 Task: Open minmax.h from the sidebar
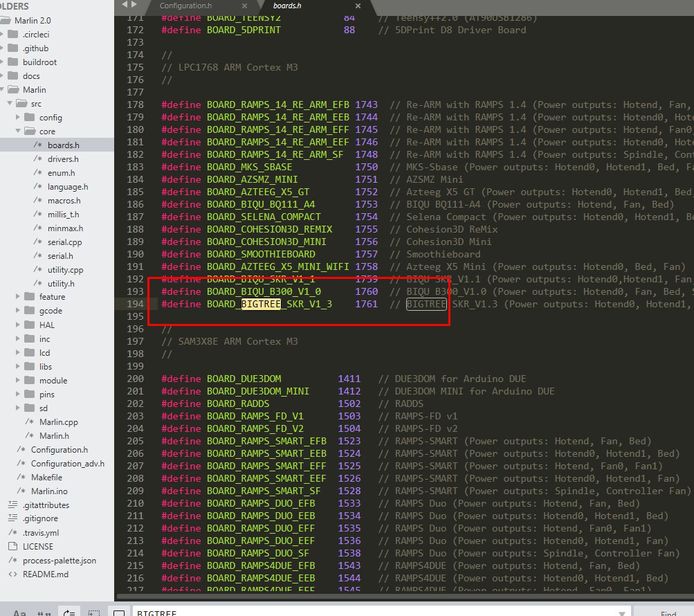coord(65,228)
